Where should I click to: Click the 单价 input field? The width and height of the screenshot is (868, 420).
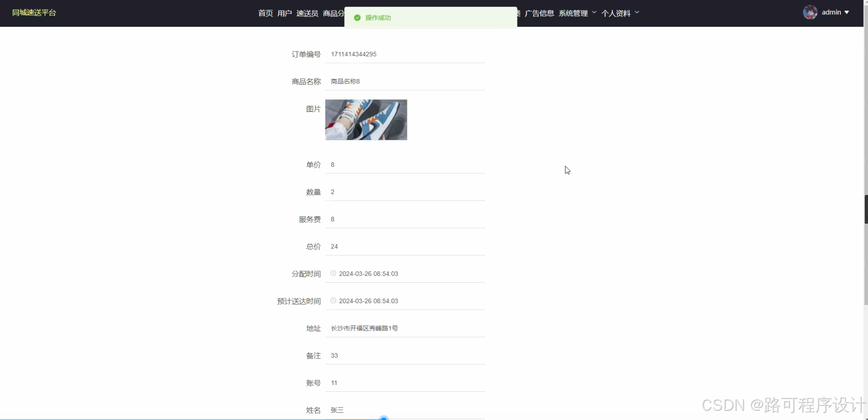tap(405, 164)
